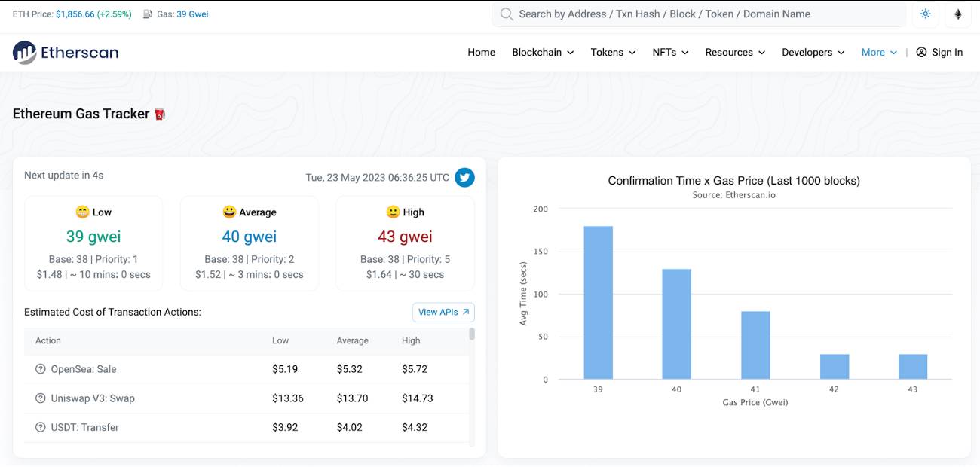Screen dimensions: 980x467
Task: Click the Ethereum Gas Tracker heading
Action: pos(81,114)
